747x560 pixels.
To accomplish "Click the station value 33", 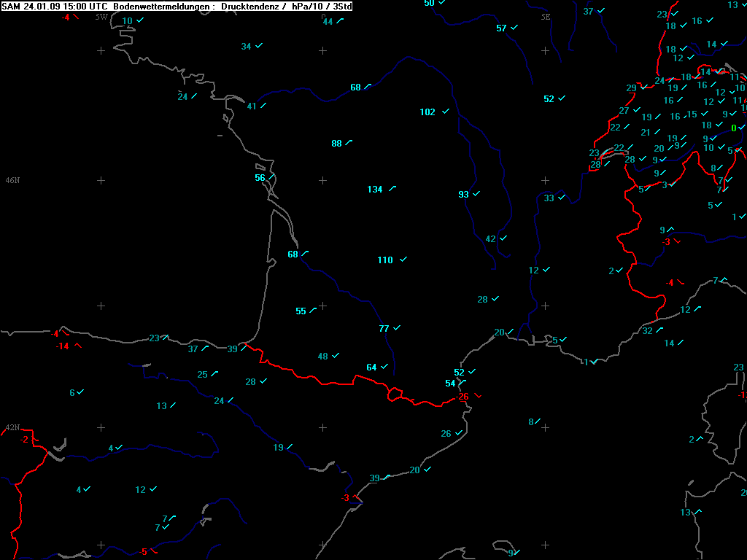I will [549, 198].
